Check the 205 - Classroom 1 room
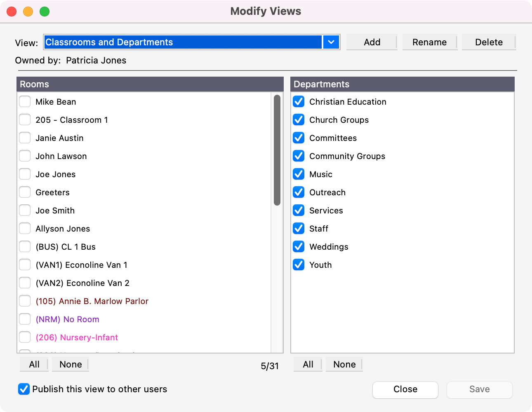The width and height of the screenshot is (532, 412). [x=25, y=120]
